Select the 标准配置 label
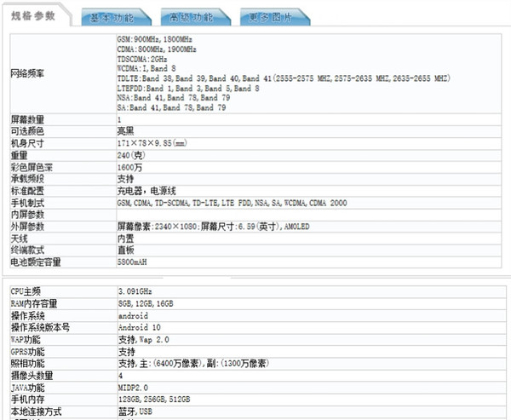This screenshot has height=420, width=511. pyautogui.click(x=27, y=191)
